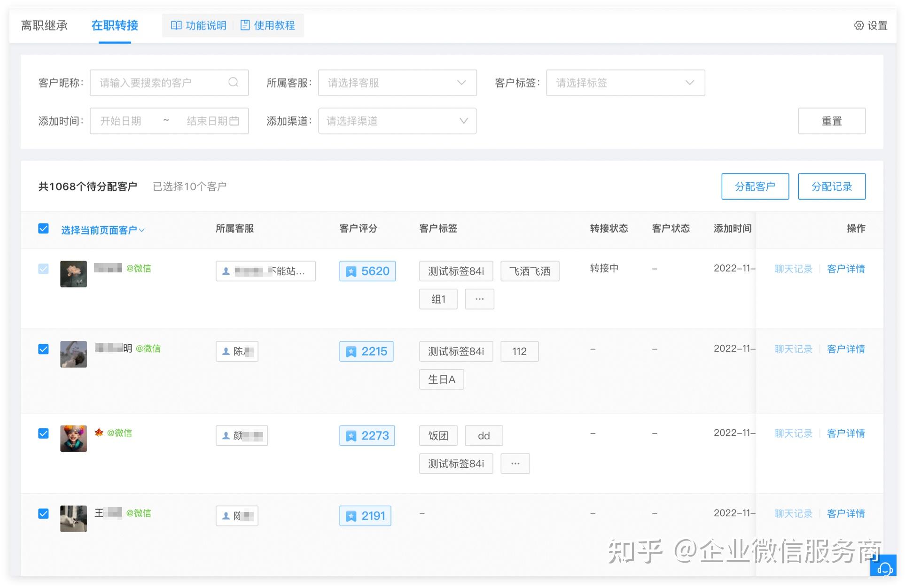
Task: Open the 使用教程 document icon link
Action: pyautogui.click(x=245, y=25)
